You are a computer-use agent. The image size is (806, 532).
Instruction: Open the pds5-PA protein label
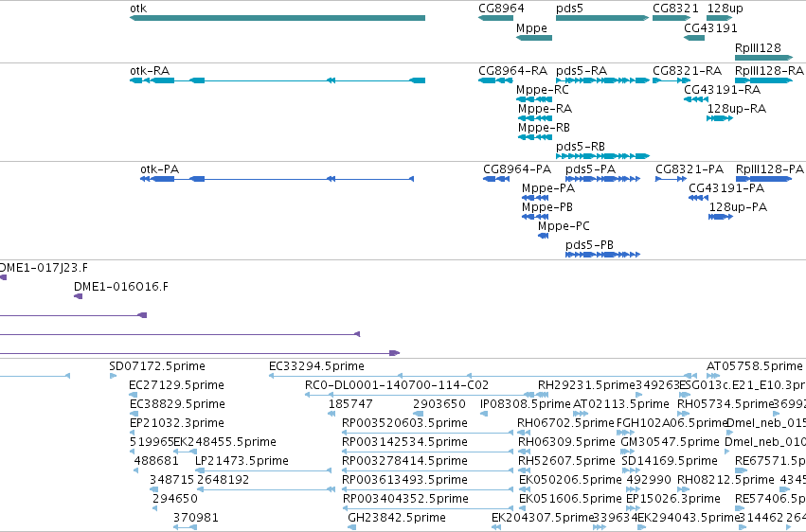(x=590, y=168)
